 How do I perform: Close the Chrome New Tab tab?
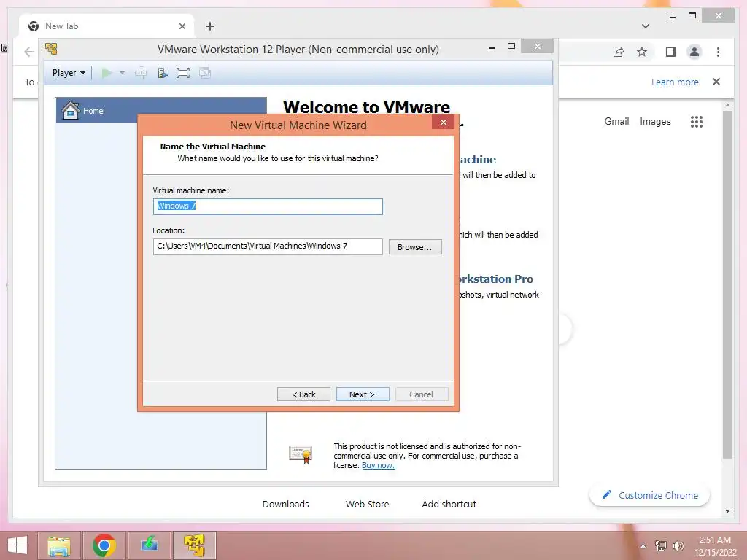coord(182,26)
